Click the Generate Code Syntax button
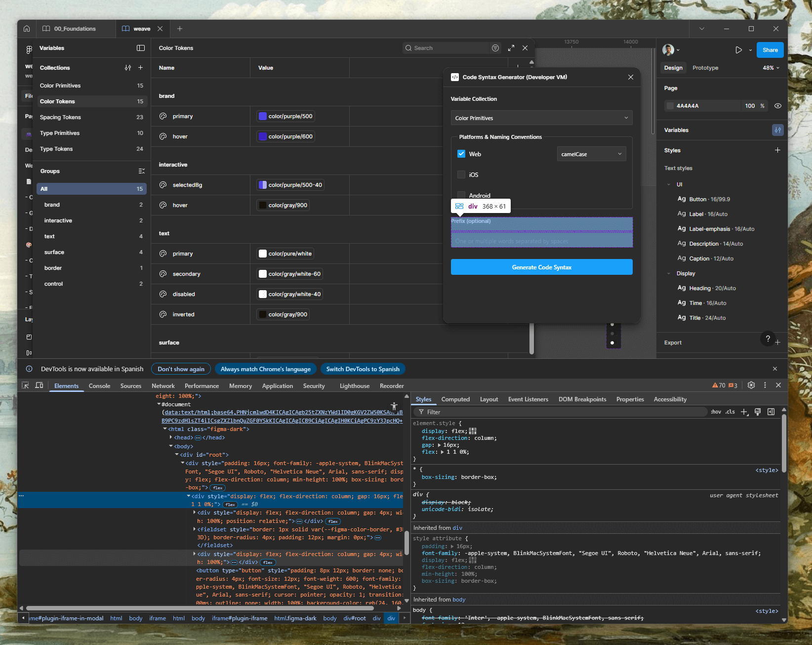Viewport: 812px width, 645px height. pos(541,267)
